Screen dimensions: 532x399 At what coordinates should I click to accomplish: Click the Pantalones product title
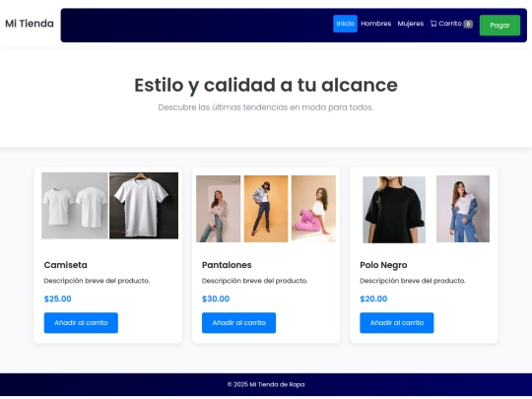pos(227,265)
